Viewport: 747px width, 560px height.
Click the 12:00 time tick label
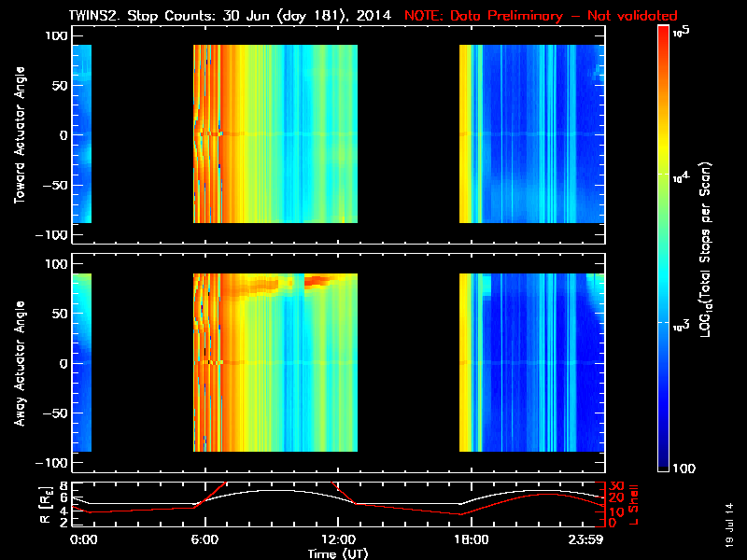[x=337, y=540]
